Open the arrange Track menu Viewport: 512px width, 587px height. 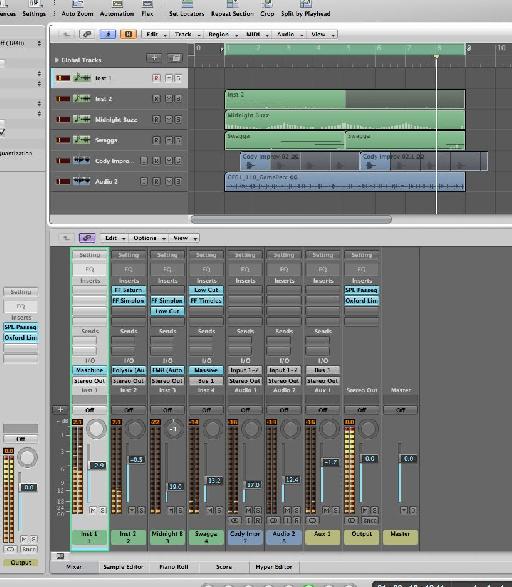point(186,34)
